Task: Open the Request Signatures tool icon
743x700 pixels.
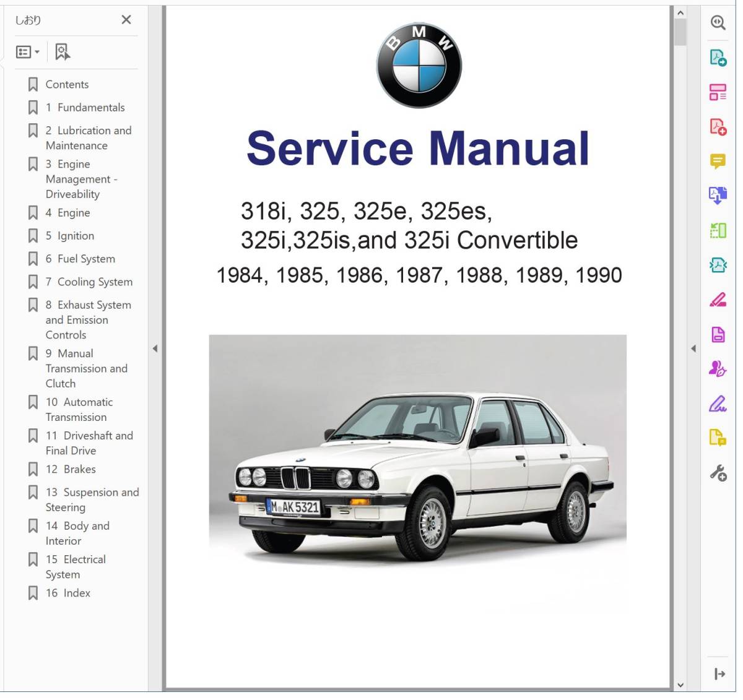Action: point(718,369)
